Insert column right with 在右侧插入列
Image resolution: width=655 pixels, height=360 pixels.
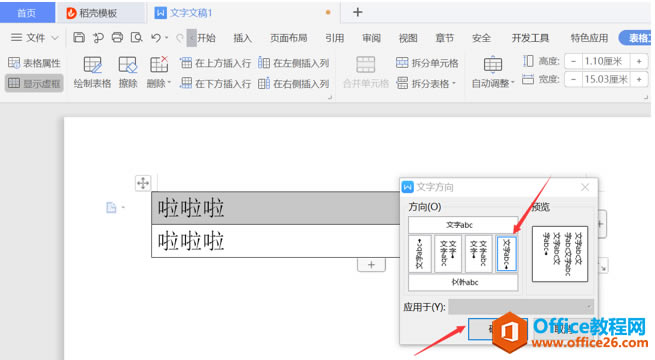point(294,84)
